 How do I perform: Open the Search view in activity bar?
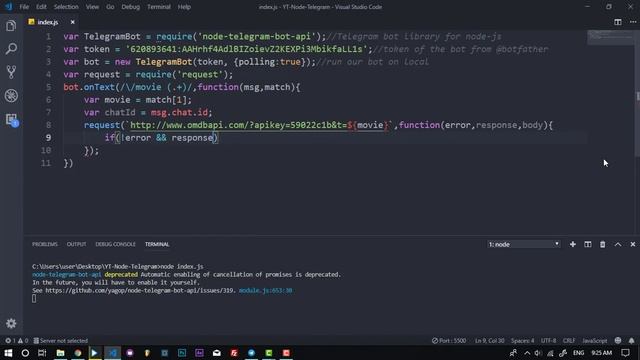click(11, 49)
